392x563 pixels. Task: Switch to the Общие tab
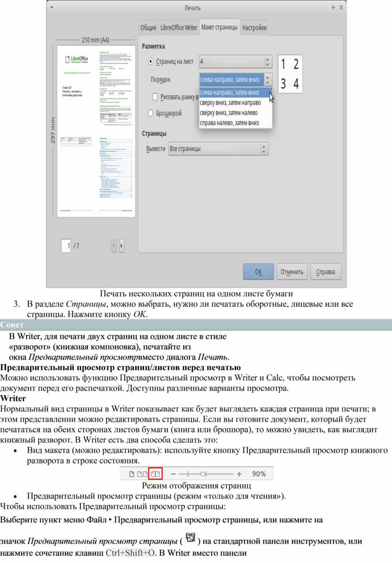coord(148,28)
